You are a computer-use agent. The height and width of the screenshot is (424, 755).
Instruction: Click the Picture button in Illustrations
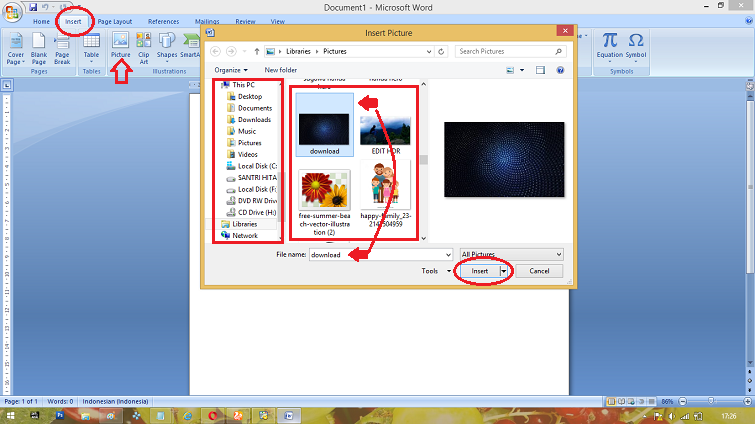pos(120,46)
